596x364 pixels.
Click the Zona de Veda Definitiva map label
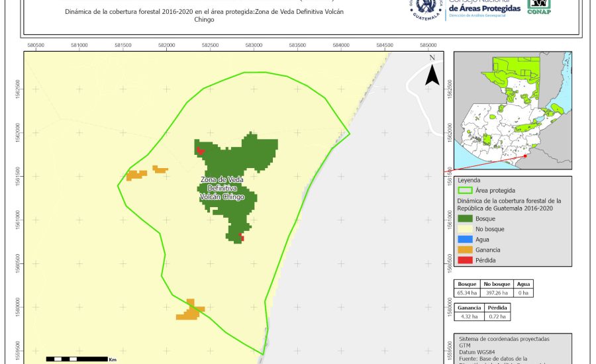click(x=222, y=189)
